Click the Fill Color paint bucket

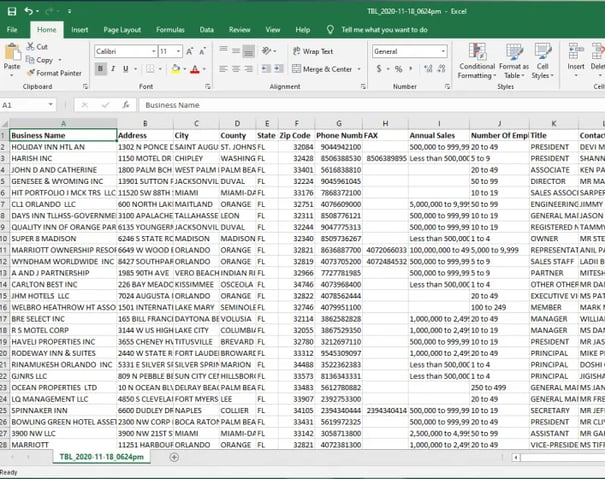[x=176, y=69]
